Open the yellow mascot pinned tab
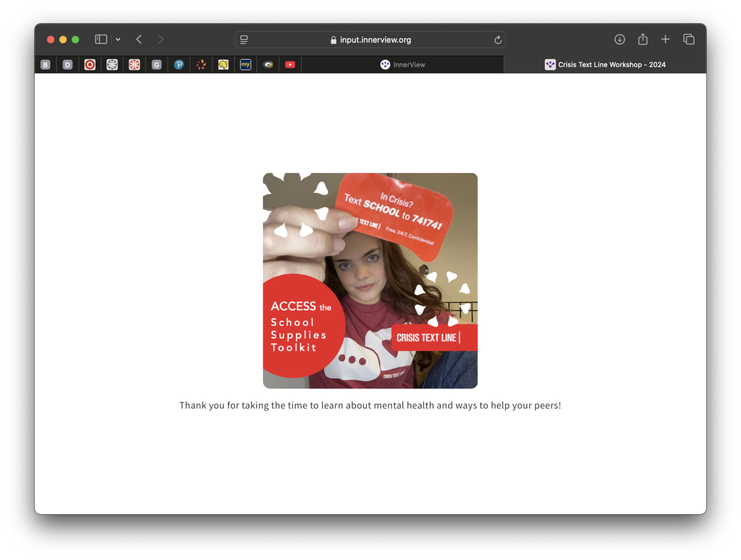This screenshot has width=741, height=560. 223,65
